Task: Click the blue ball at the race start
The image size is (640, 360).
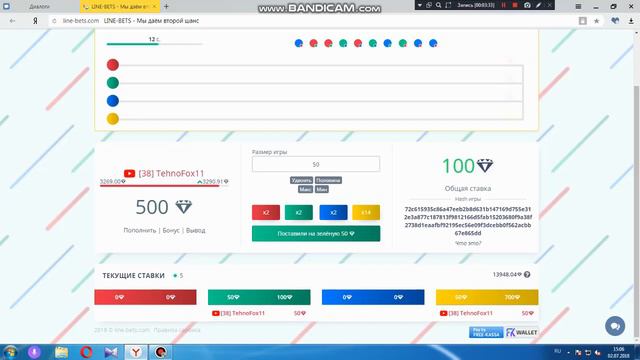Action: (x=113, y=101)
